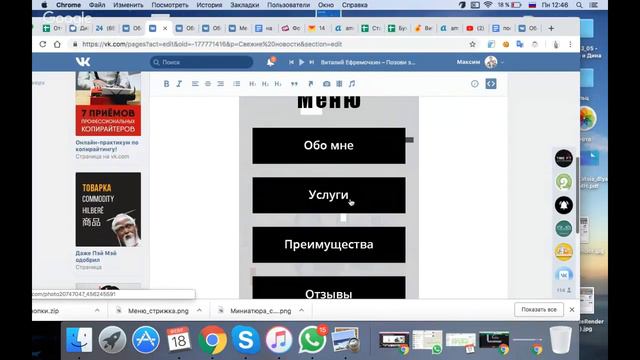Open Wi-Fi status in menu bar
Image resolution: width=640 pixels, height=360 pixels.
488,5
